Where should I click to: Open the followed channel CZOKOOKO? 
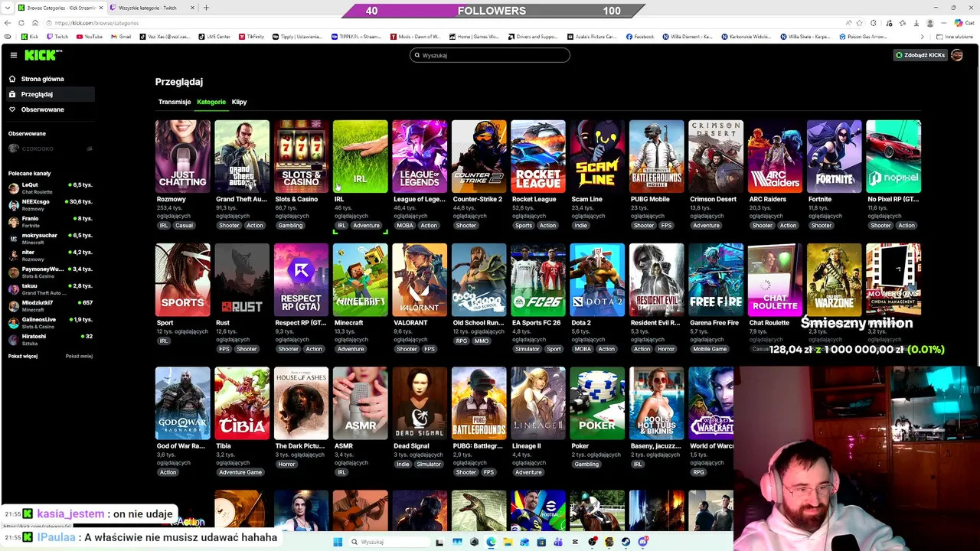click(50, 148)
